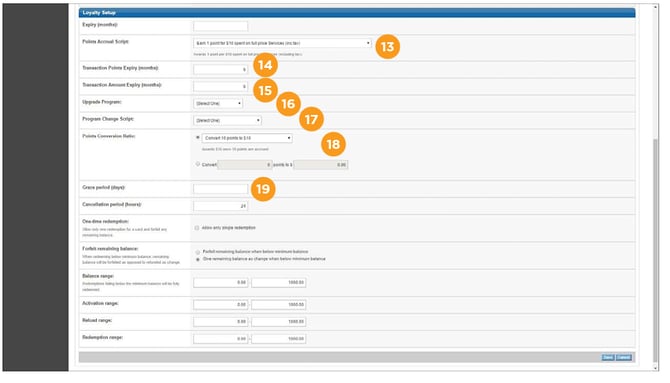Open the Points Conversion Ratio preset dropdown

click(x=247, y=138)
